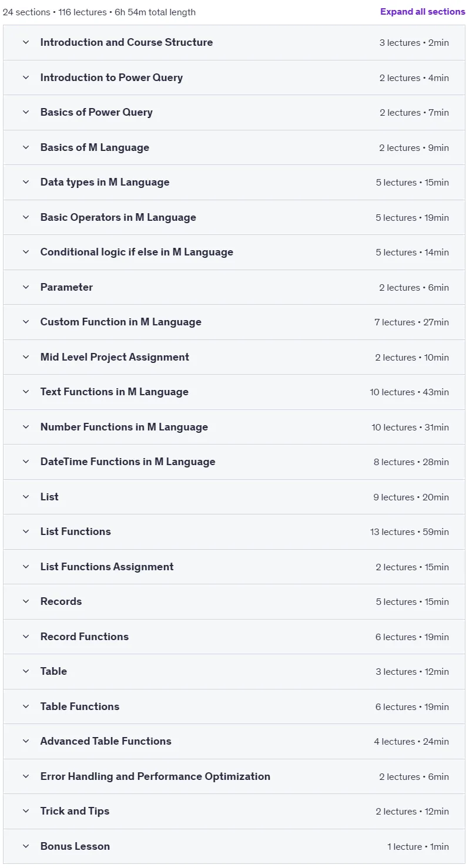Expand chevron beside Introduction and Course Structure
Screen dimensions: 466x868
(26, 42)
